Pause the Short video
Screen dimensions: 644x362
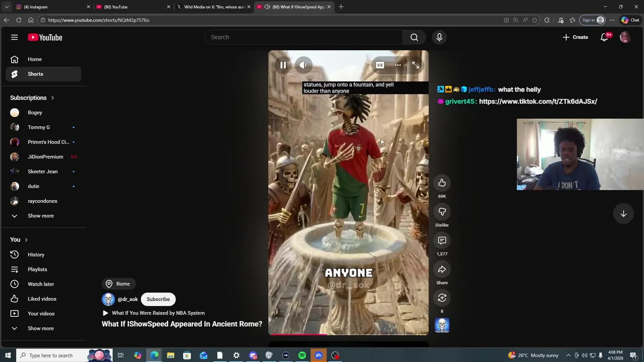click(283, 65)
